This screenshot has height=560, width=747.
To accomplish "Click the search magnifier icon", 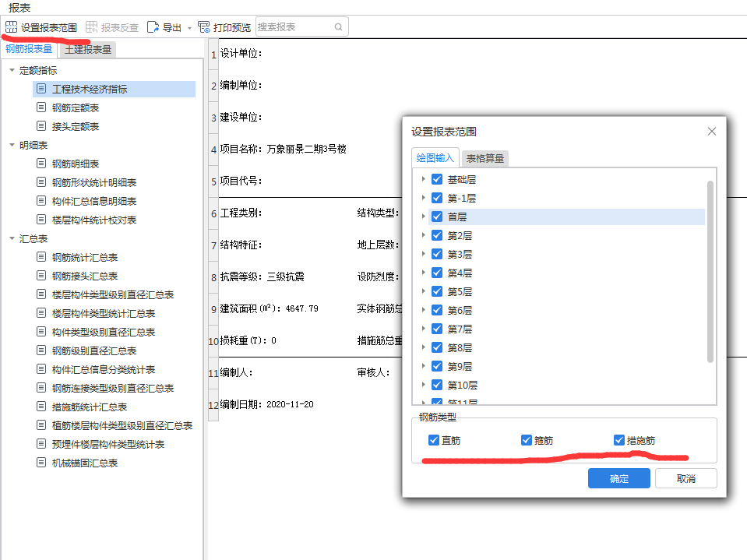I will (x=338, y=27).
